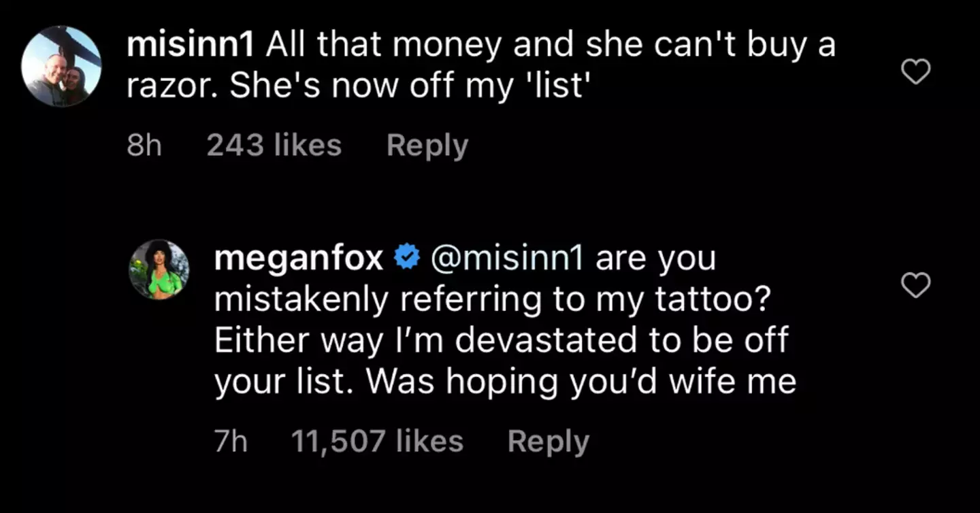980x513 pixels.
Task: Click the 7h timestamp on meganfox's reply
Action: click(x=231, y=442)
